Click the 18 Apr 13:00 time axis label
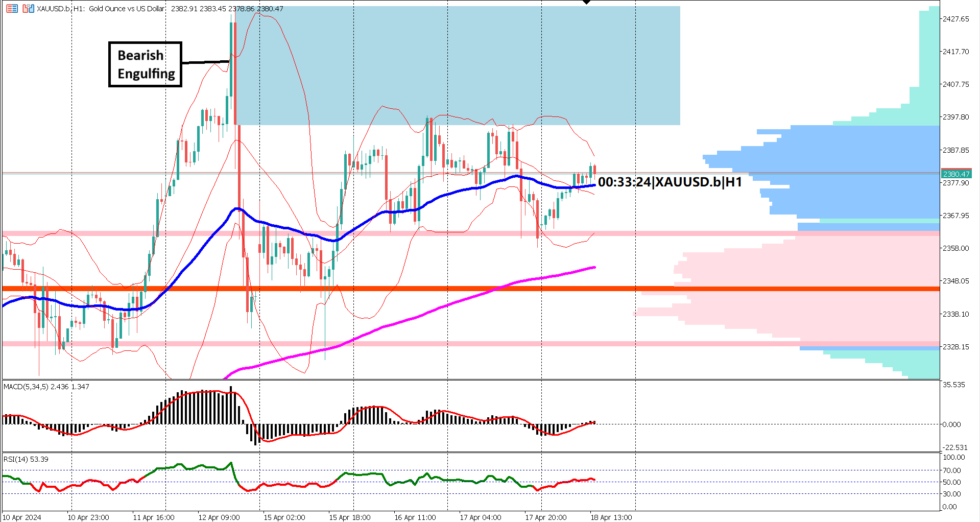Viewport: 980px width, 522px height. coord(611,517)
